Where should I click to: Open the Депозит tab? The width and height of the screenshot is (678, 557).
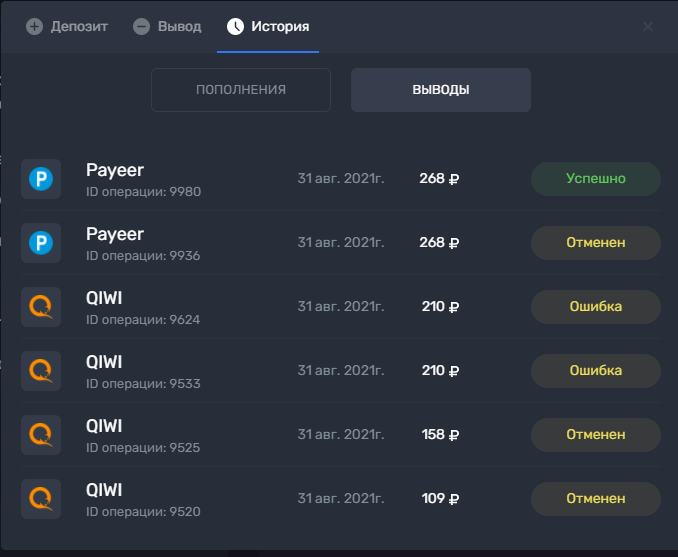(x=67, y=26)
